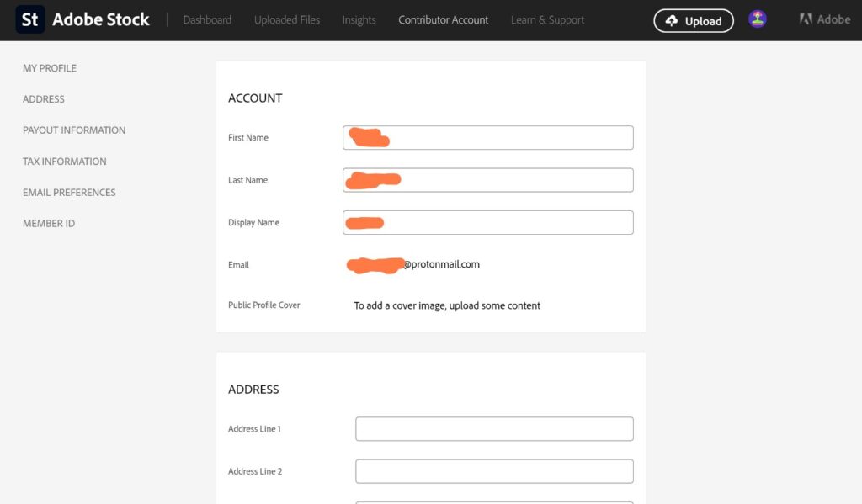This screenshot has height=504, width=862.
Task: Go to Uploaded Files tab
Action: coord(287,20)
